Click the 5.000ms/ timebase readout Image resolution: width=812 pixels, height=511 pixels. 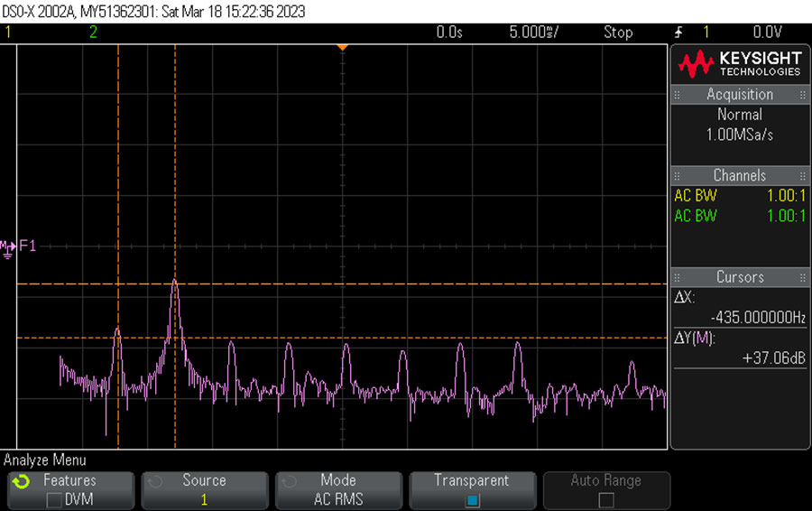tap(533, 33)
